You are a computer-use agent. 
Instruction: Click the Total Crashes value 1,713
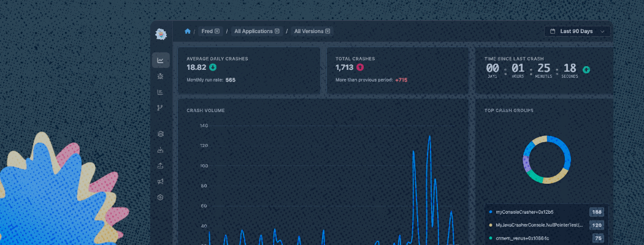point(344,67)
